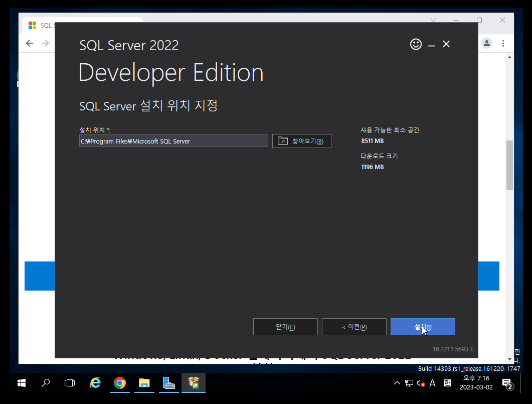This screenshot has width=532, height=404.
Task: Switch to SQL Server installer taskbar icon
Action: pos(194,383)
